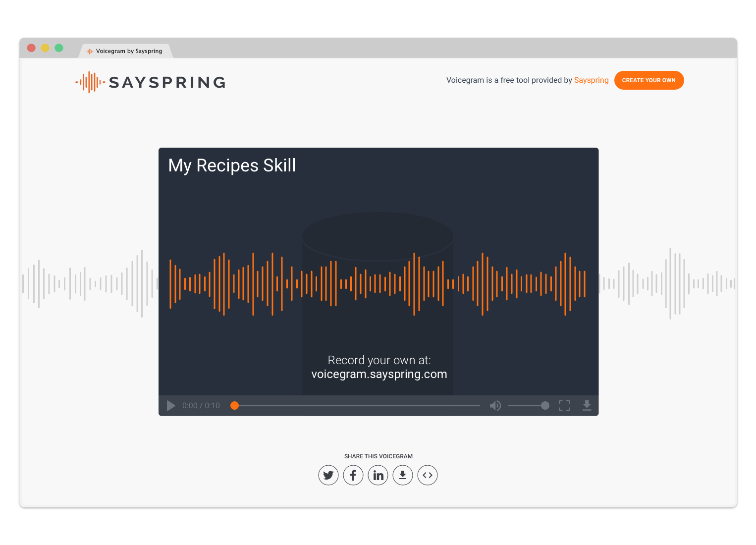This screenshot has width=756, height=545.
Task: Open the orange Sayspring link in header
Action: point(591,80)
